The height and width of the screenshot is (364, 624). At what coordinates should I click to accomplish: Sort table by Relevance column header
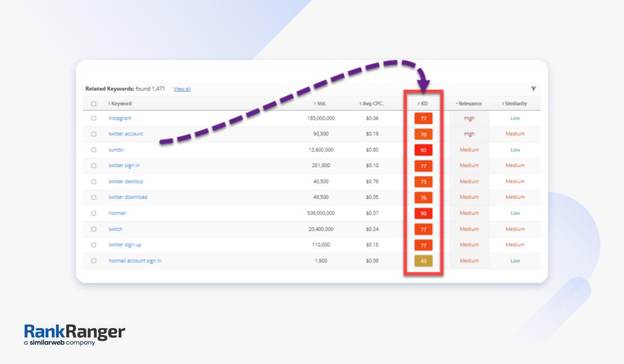(x=469, y=103)
